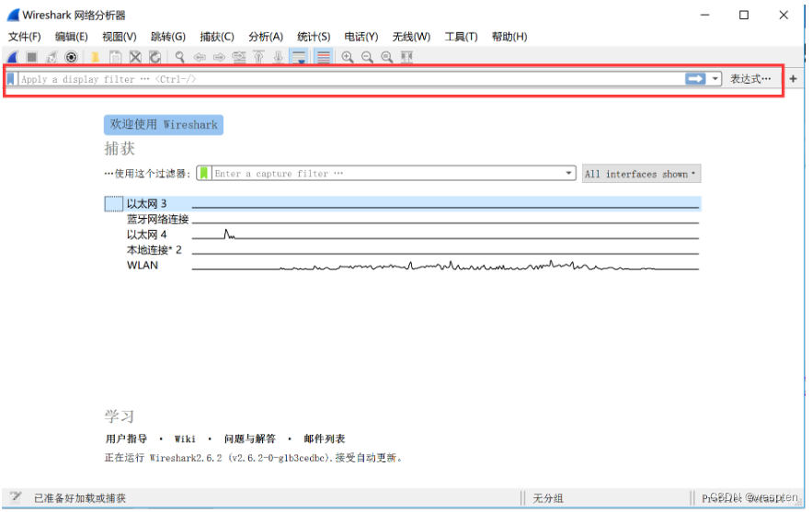Screen dimensions: 812x512
Task: Reset zoom to normal size
Action: click(x=387, y=57)
